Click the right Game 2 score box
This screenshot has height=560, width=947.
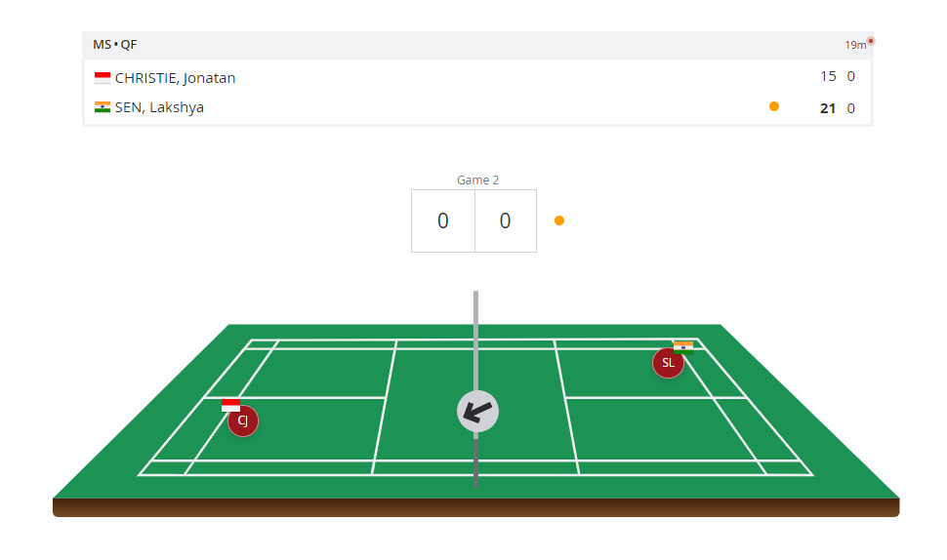click(505, 220)
